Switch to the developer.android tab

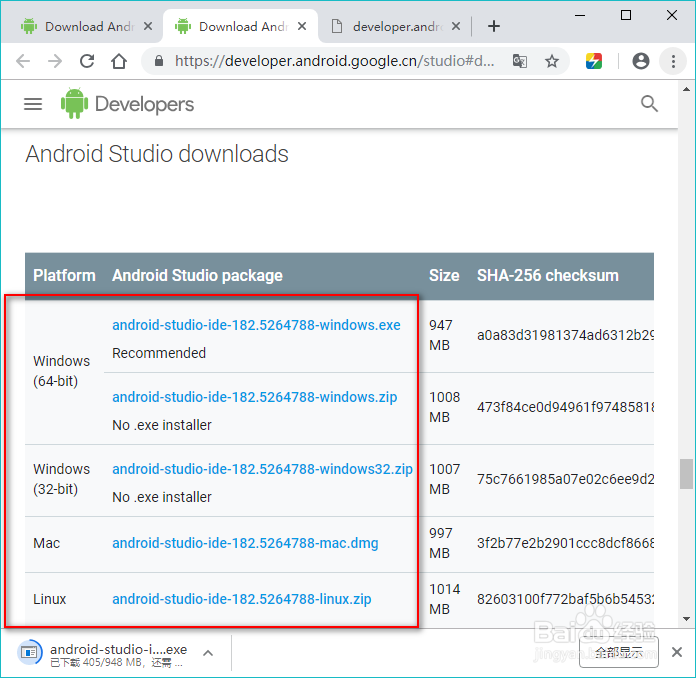(393, 27)
